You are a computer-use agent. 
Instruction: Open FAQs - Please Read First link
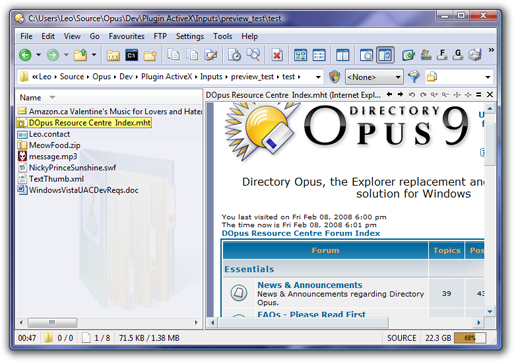(x=311, y=314)
